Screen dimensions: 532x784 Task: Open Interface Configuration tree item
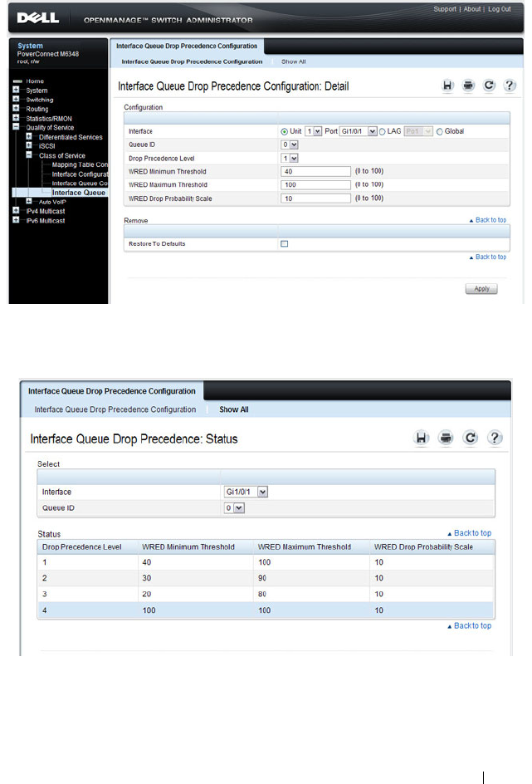coord(80,174)
